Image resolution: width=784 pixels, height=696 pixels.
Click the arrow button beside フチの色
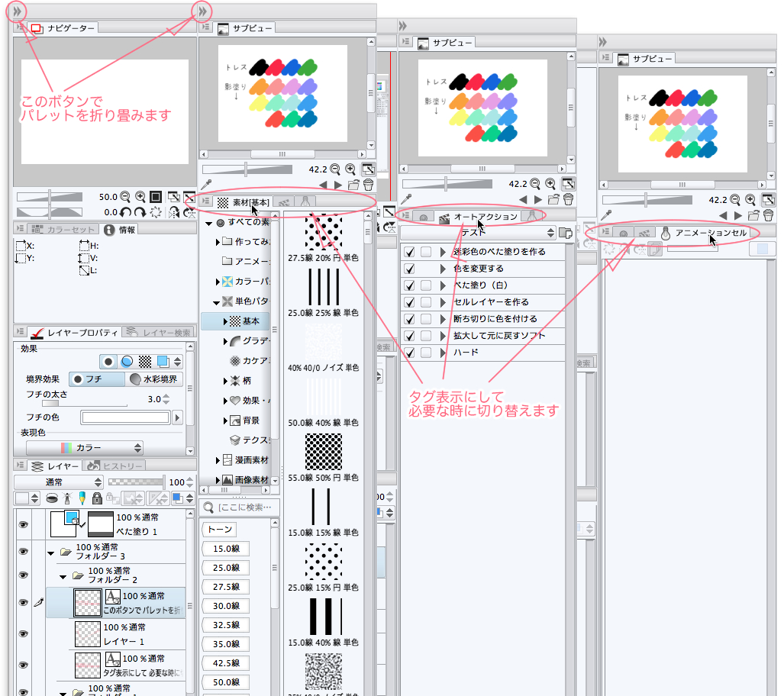pos(178,417)
